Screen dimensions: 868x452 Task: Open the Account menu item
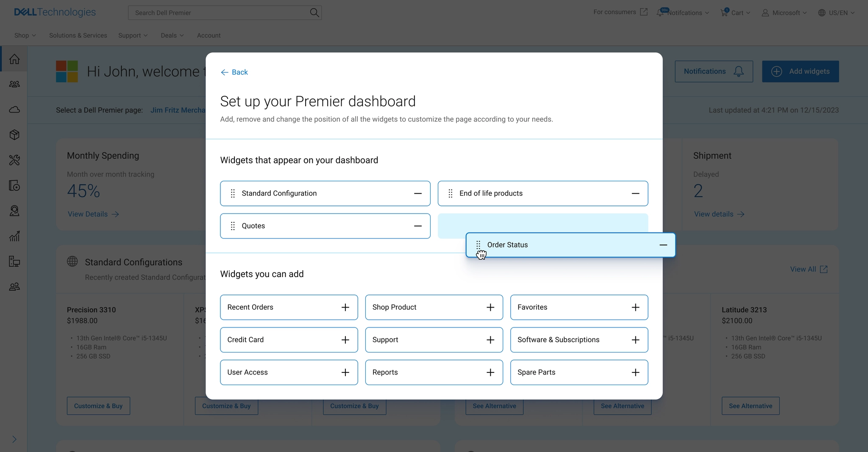[x=209, y=36]
